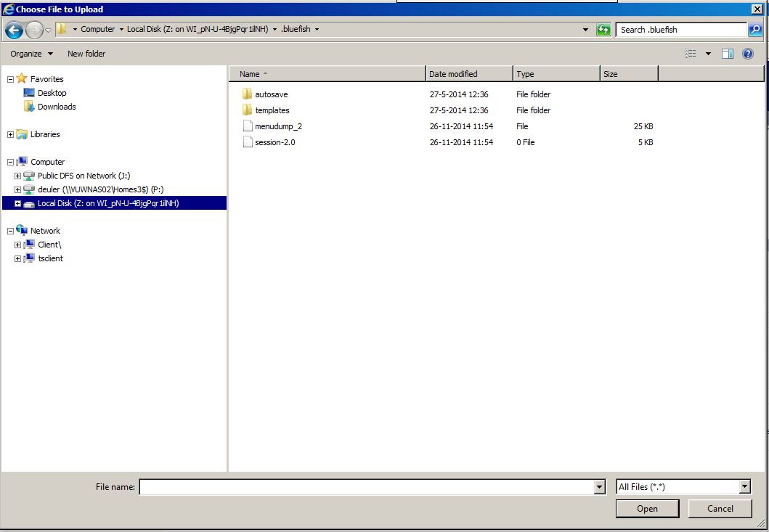Click the New folder toolbar button

coord(86,54)
